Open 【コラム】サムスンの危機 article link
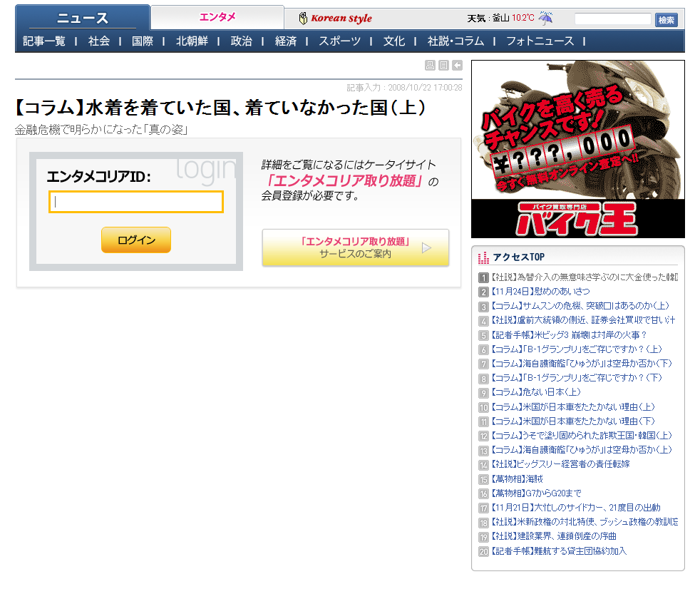Viewport: 700px width, 589px height. (x=580, y=306)
